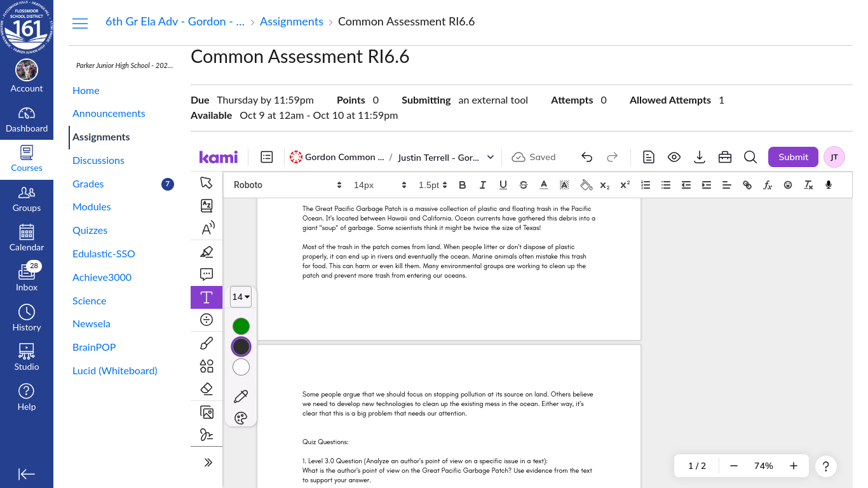Clear text formatting
Viewport: 868px width, 488px height.
pyautogui.click(x=808, y=185)
